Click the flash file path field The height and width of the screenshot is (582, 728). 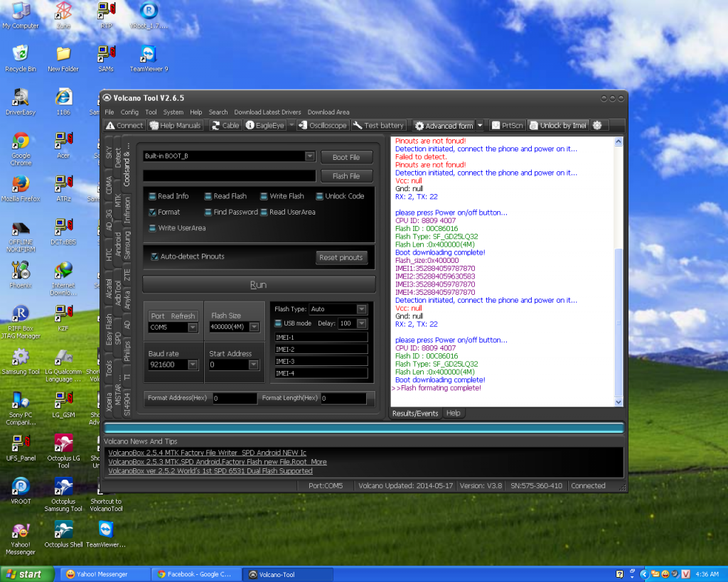coord(230,176)
